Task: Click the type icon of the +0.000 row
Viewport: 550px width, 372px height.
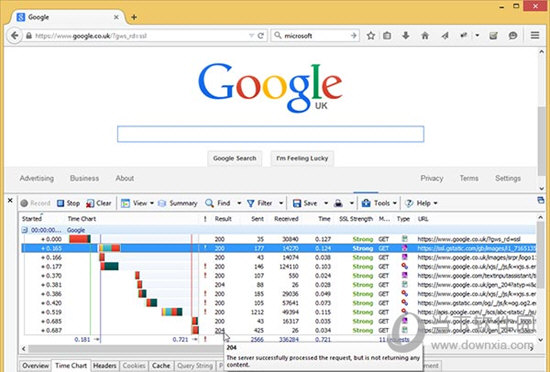Action: tap(405, 239)
